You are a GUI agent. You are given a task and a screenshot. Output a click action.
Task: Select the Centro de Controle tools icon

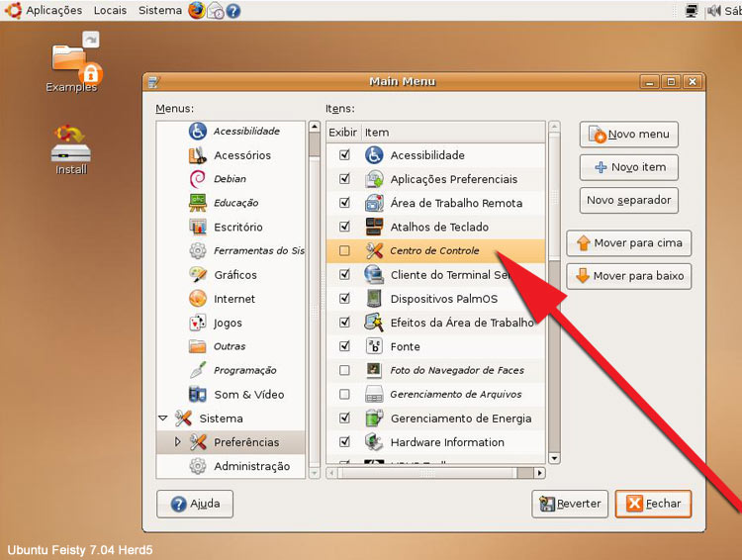coord(374,250)
